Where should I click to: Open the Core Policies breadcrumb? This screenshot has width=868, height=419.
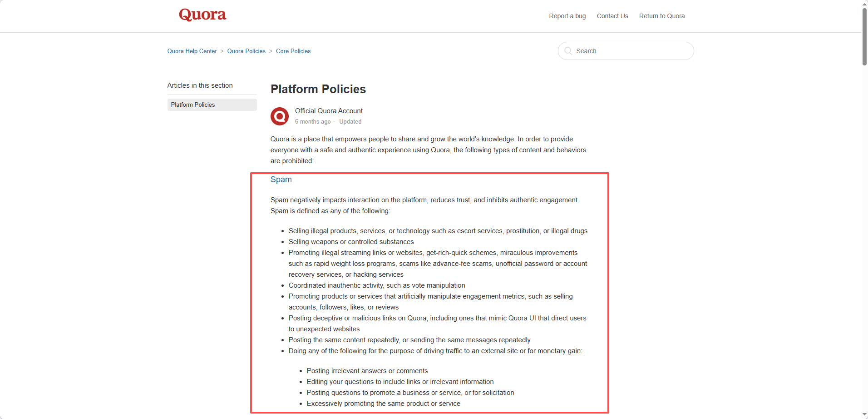coord(293,51)
